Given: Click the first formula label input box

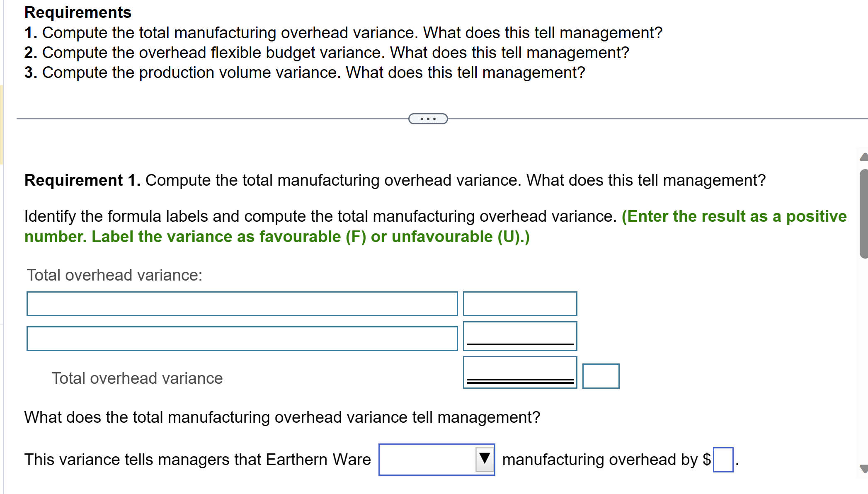Looking at the screenshot, I should [x=242, y=304].
